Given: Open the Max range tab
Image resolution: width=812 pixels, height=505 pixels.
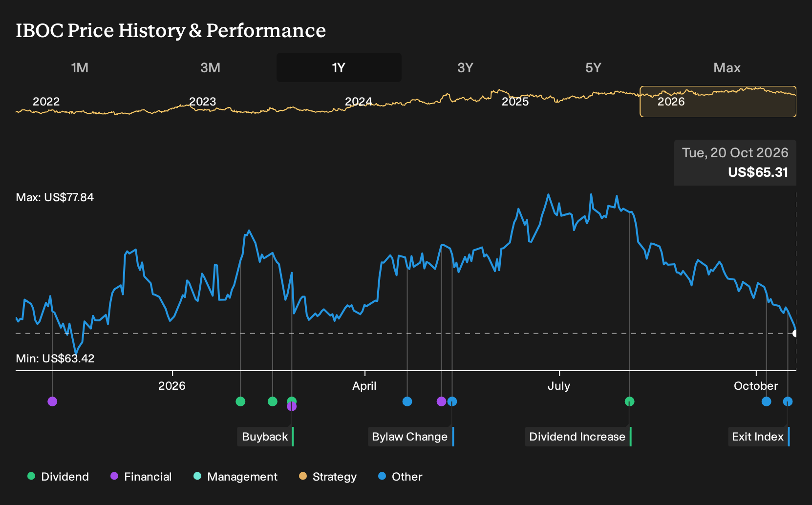Looking at the screenshot, I should tap(727, 67).
